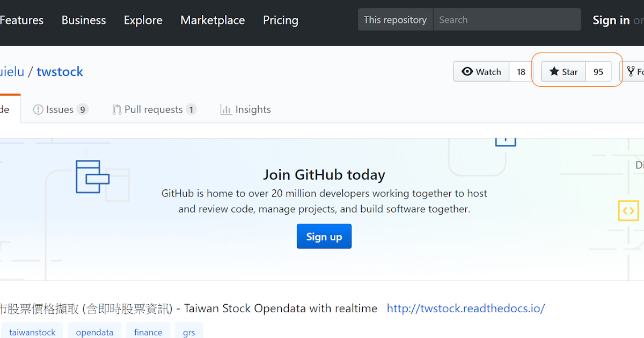
Task: Click the Issues tab exclamation icon
Action: (x=38, y=109)
